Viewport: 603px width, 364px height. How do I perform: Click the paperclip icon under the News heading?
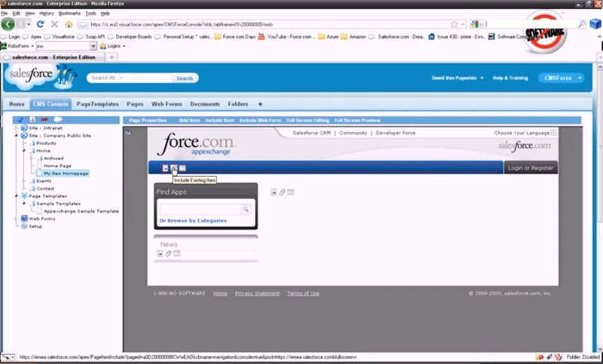click(x=168, y=254)
